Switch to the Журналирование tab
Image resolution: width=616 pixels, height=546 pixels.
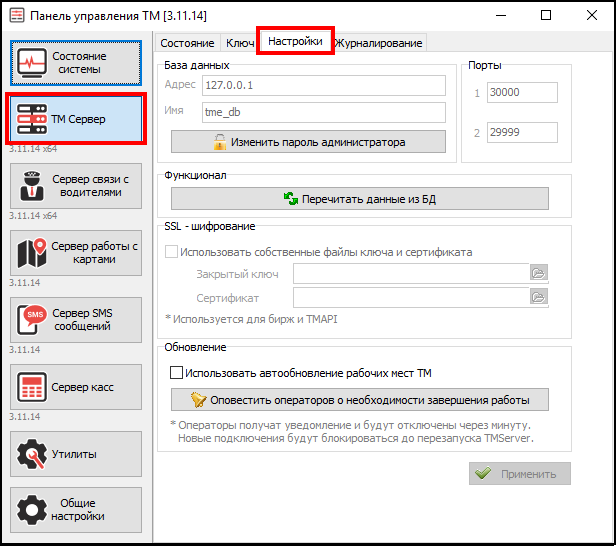click(379, 43)
